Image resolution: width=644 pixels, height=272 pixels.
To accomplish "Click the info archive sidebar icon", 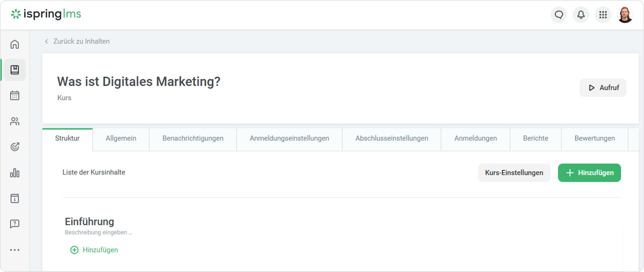I will point(15,198).
